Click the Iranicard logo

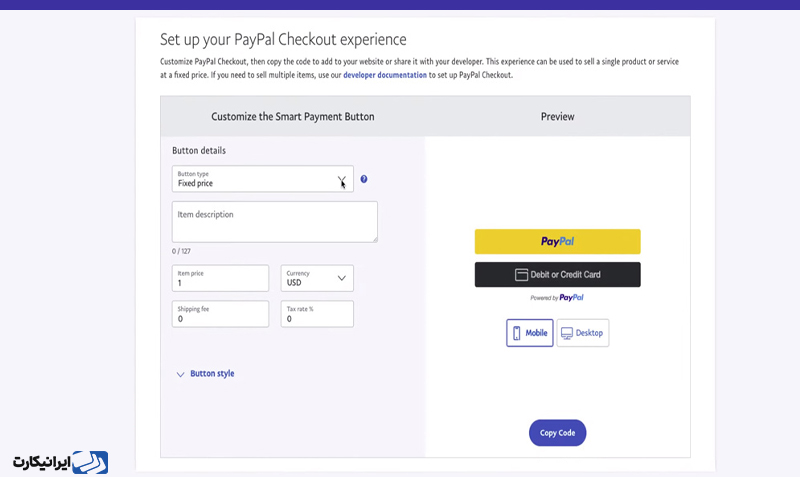click(60, 462)
